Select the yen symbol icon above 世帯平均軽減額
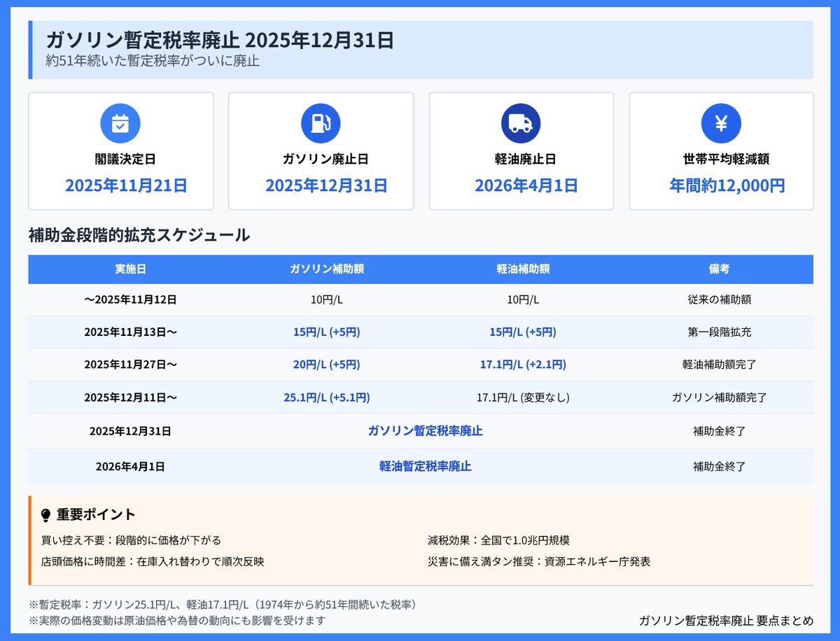The image size is (840, 641). (x=721, y=122)
